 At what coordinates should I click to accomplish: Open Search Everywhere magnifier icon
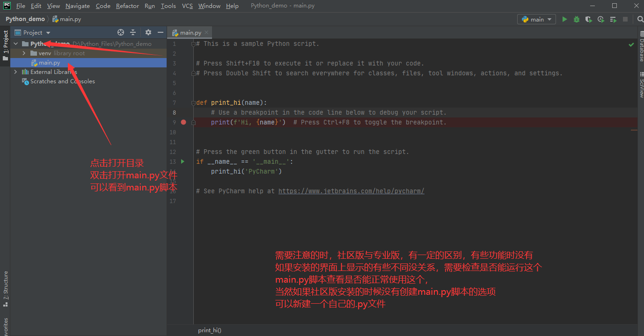coord(640,19)
